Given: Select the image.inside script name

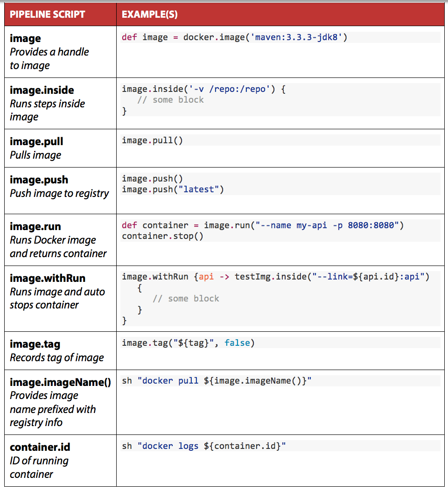Looking at the screenshot, I should [42, 90].
